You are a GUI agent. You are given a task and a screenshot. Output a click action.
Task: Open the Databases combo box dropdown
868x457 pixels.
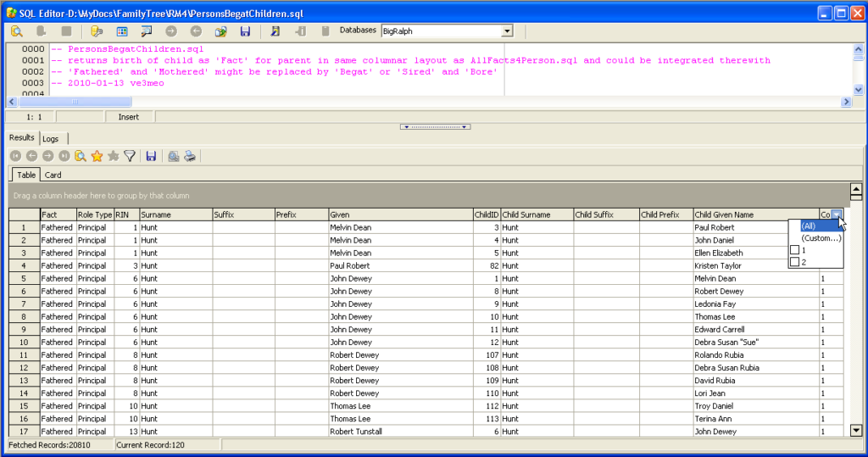[507, 31]
